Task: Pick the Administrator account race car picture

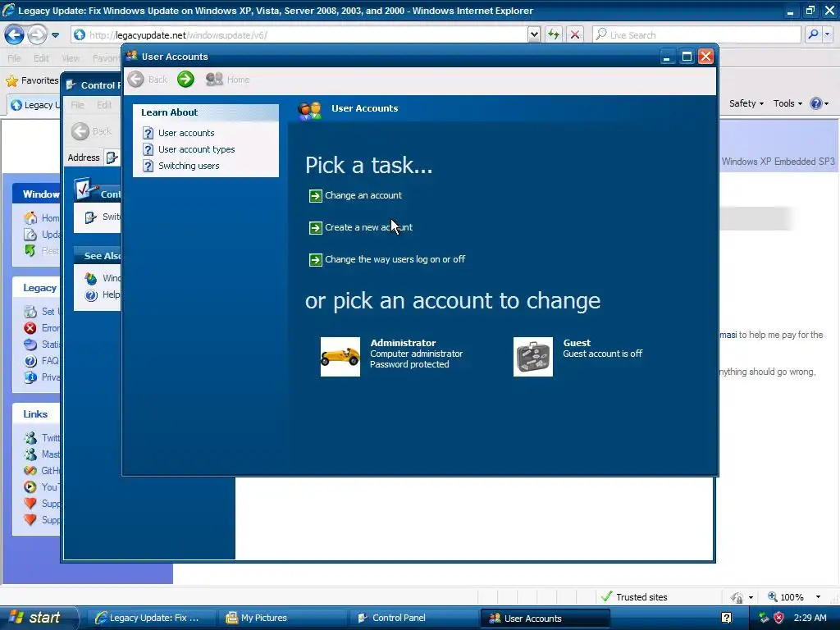Action: (x=340, y=357)
